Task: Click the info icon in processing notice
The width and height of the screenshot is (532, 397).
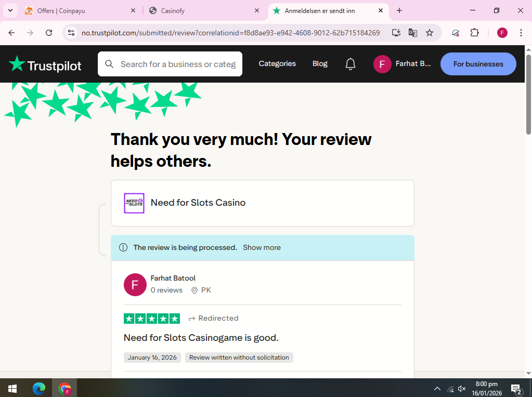Action: click(x=123, y=247)
